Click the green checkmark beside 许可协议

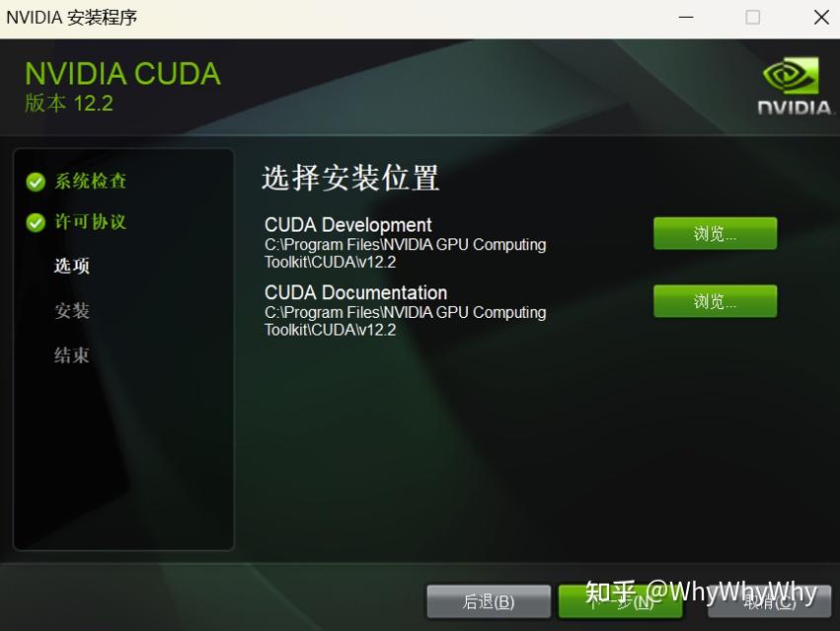point(36,222)
